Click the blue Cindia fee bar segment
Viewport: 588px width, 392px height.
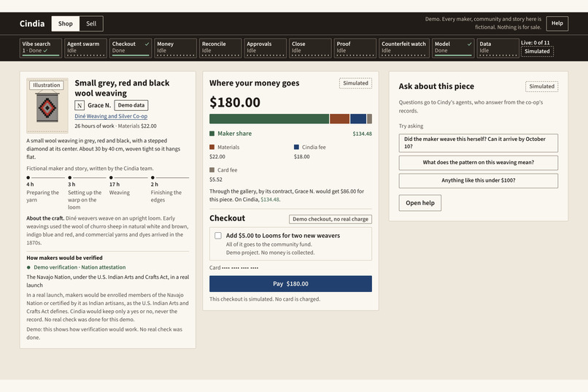[x=358, y=119]
